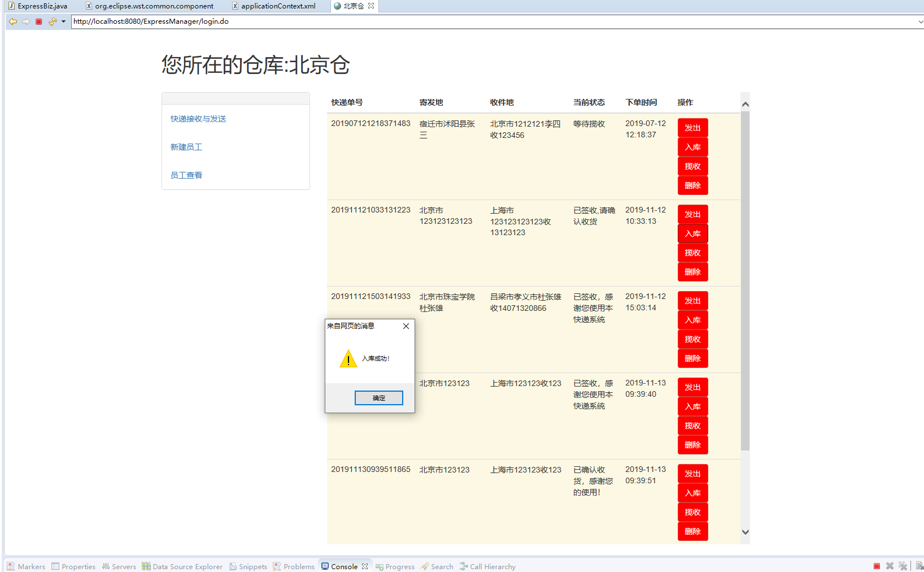Screen dimensions: 924x572
Task: Open the toolbar navigation dropdown arrow
Action: (x=63, y=21)
